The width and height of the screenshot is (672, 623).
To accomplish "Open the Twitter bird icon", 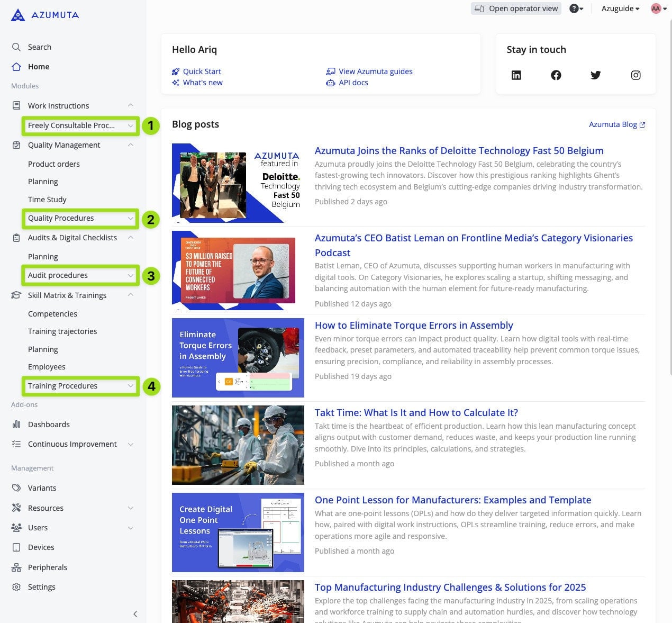I will 595,75.
